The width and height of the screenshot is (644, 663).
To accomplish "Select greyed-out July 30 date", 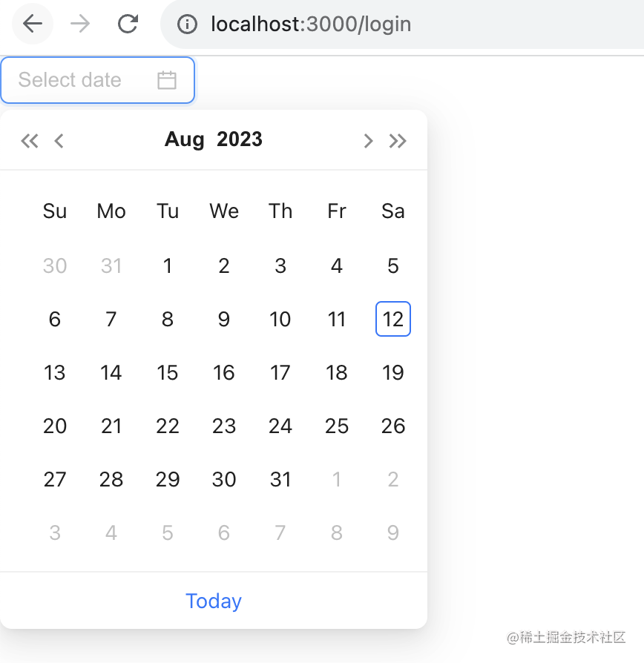I will point(55,266).
